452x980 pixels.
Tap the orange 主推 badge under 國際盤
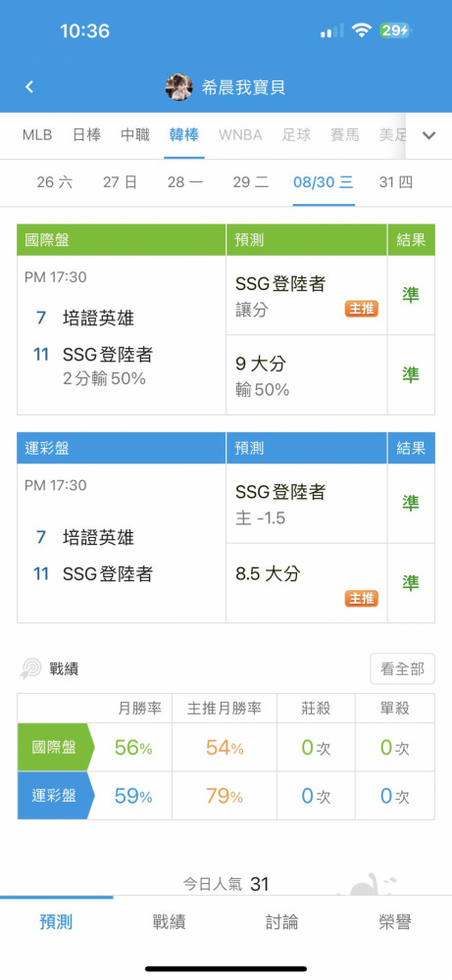(x=362, y=309)
